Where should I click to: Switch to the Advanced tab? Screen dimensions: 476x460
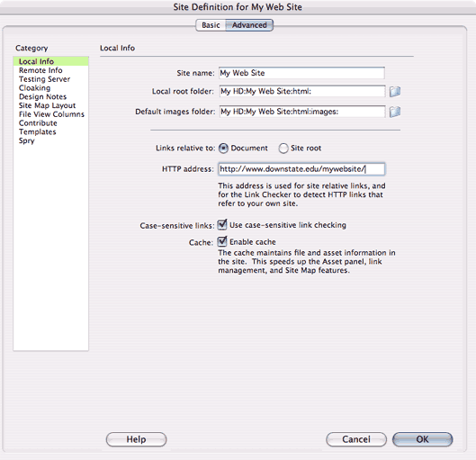(249, 25)
